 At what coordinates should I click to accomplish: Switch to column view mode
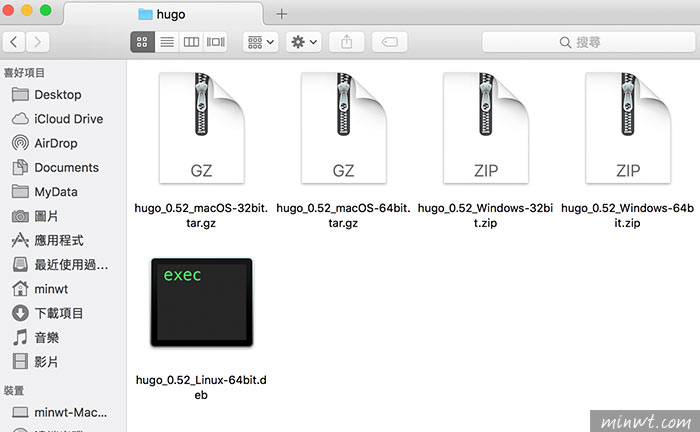coord(191,42)
